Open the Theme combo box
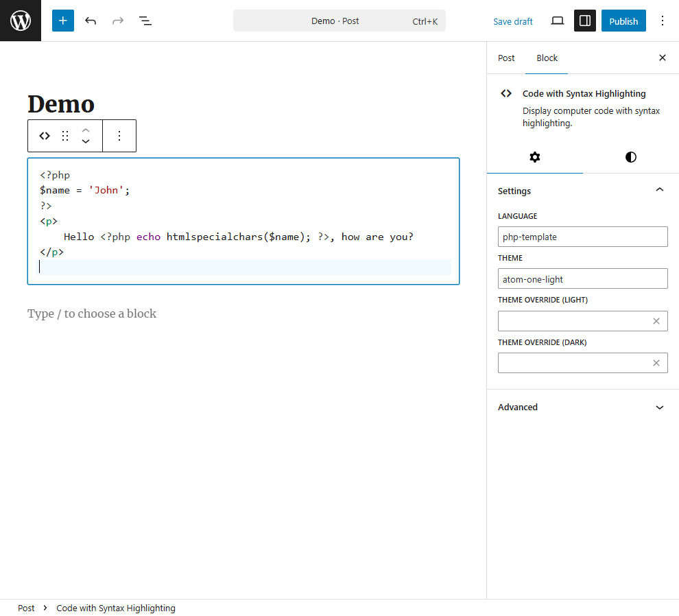Image resolution: width=679 pixels, height=616 pixels. 582,279
